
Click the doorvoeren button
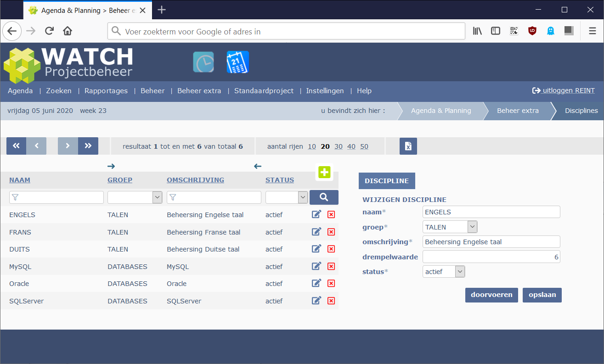click(x=491, y=295)
